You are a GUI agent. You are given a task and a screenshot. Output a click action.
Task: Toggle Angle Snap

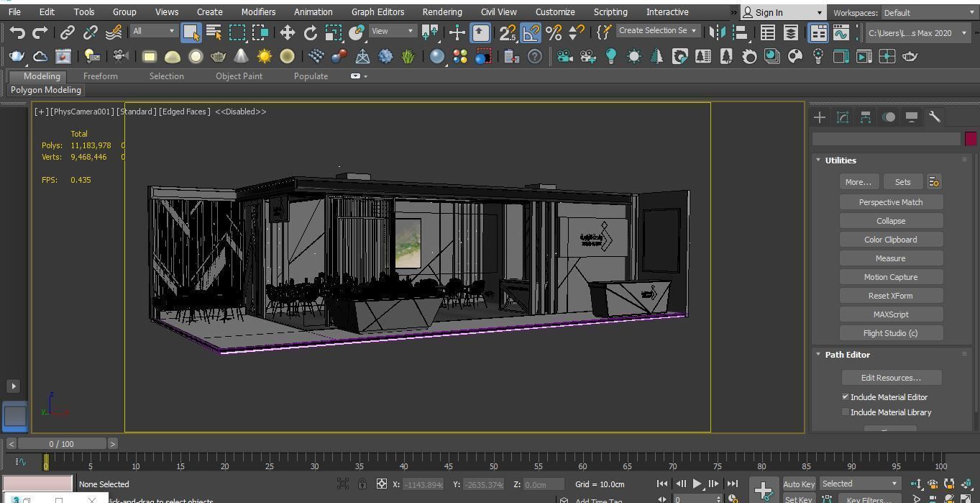click(531, 32)
